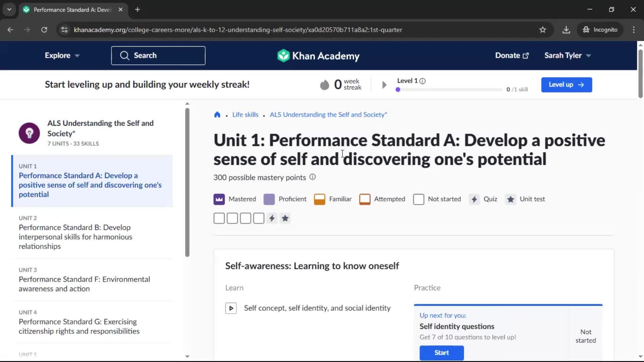
Task: Open the second skill progress box
Action: (232, 219)
